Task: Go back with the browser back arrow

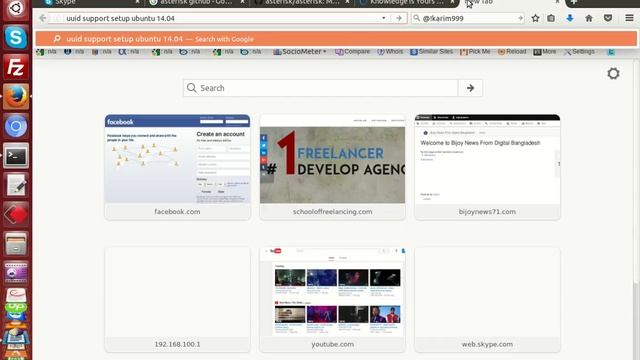Action: [42, 18]
